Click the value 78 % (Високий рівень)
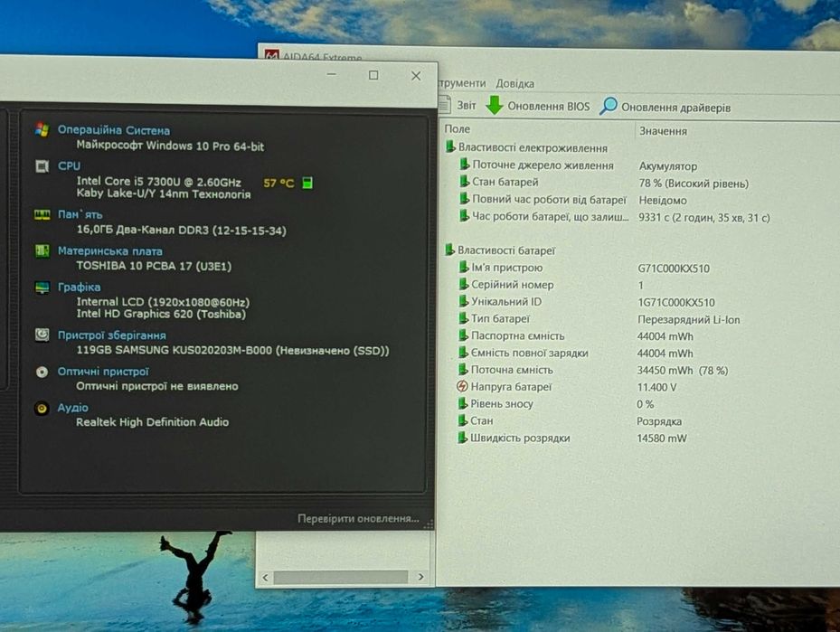Screen dimensions: 840x632 point(694,184)
